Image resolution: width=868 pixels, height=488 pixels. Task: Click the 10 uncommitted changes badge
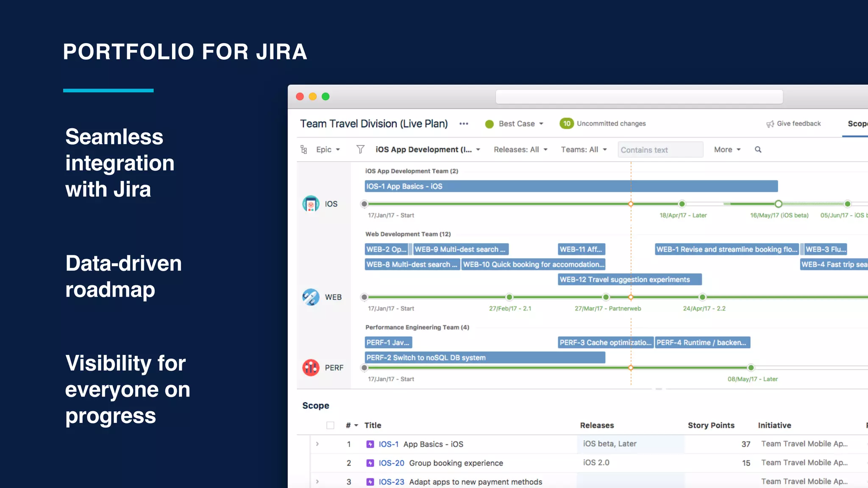(x=567, y=123)
